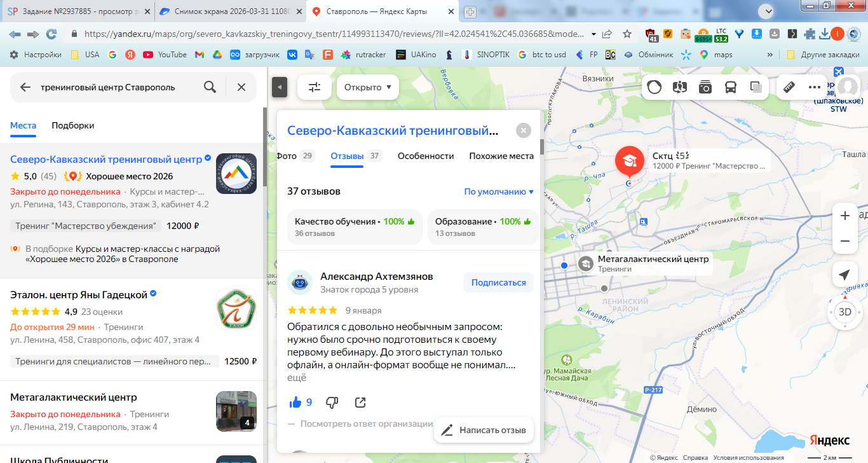
Task: Toggle 3D map tilt button
Action: coord(845,312)
